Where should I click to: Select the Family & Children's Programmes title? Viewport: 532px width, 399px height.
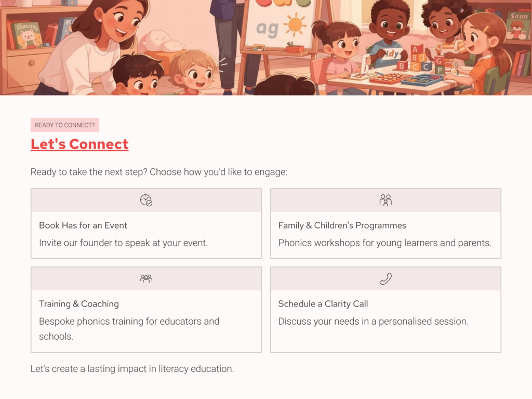(342, 225)
